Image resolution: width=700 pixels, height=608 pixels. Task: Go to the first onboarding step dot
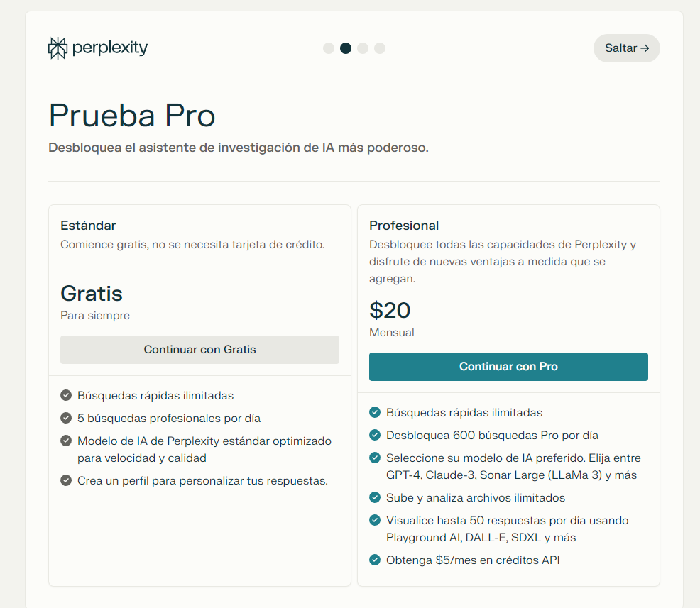pyautogui.click(x=329, y=48)
